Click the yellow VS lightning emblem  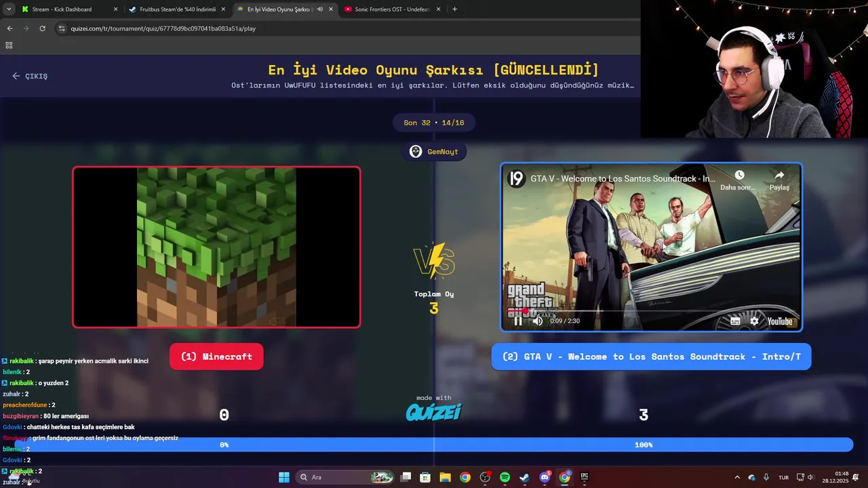coord(434,261)
